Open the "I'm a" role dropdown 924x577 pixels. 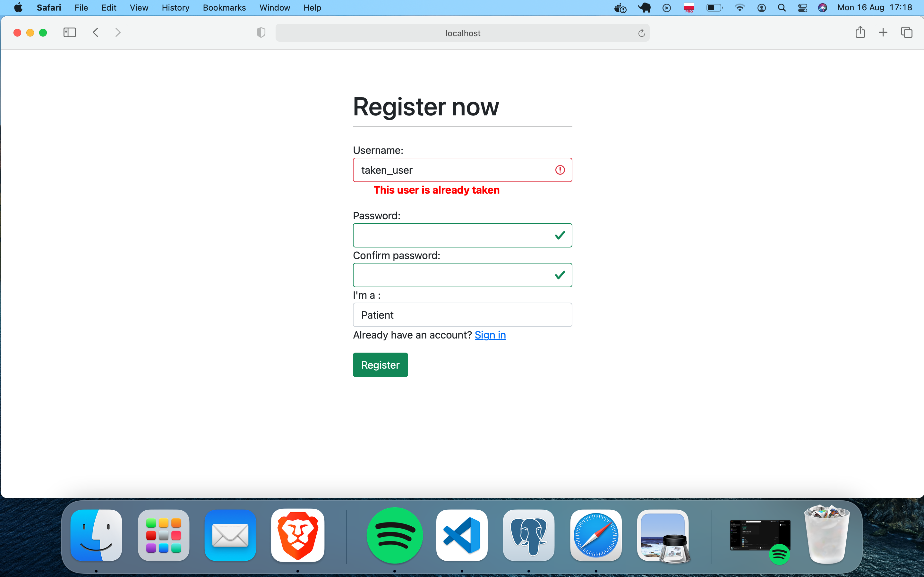pyautogui.click(x=462, y=314)
